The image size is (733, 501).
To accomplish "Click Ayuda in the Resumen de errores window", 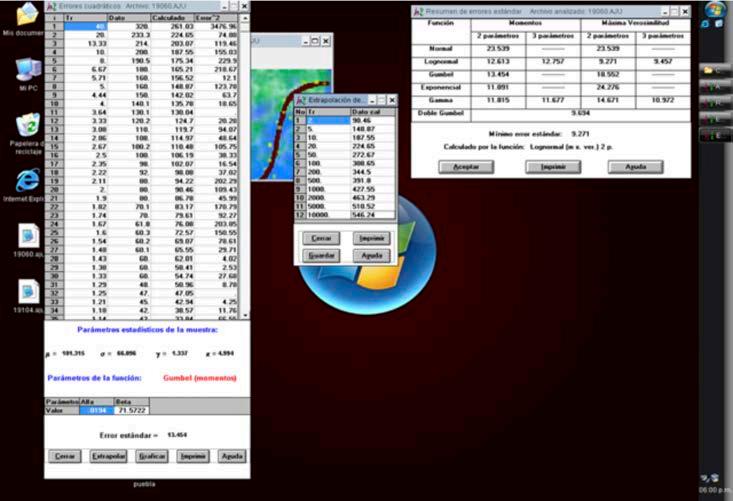I will pos(635,167).
